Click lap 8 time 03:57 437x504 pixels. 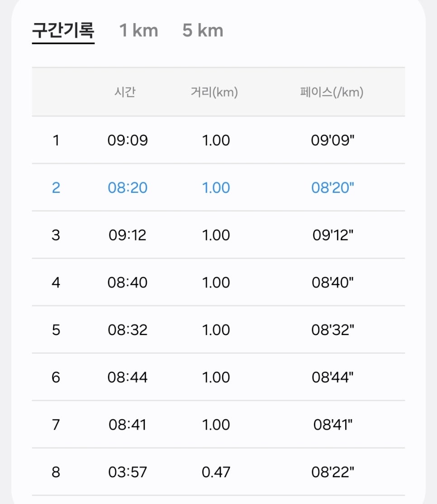128,472
